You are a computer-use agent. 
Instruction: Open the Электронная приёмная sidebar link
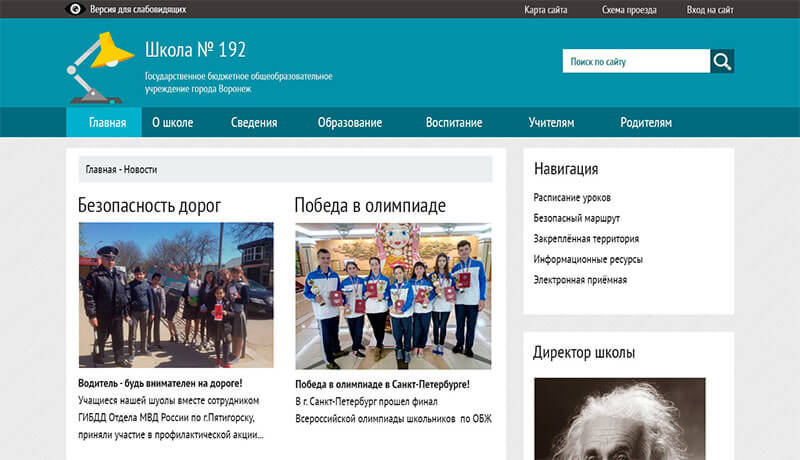[580, 280]
